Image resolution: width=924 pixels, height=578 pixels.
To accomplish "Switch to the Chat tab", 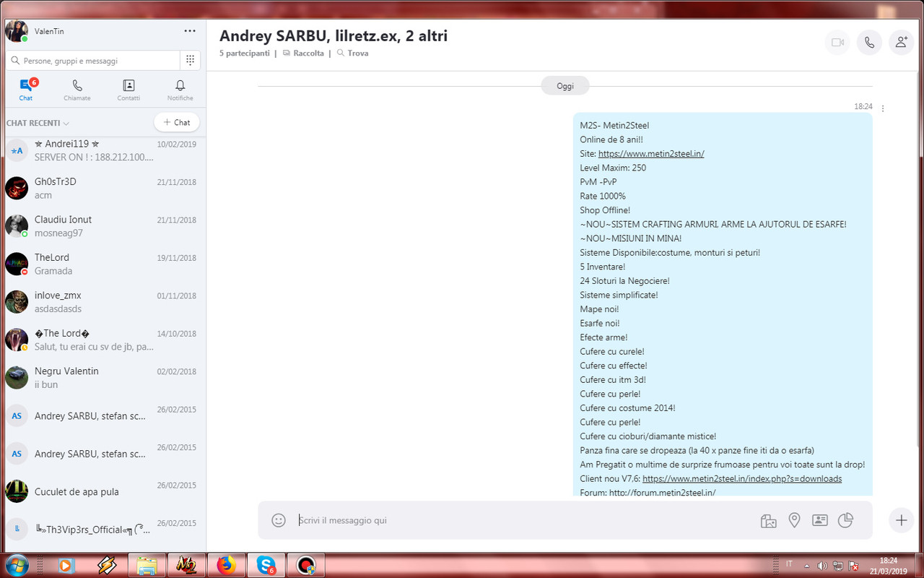I will tap(26, 90).
